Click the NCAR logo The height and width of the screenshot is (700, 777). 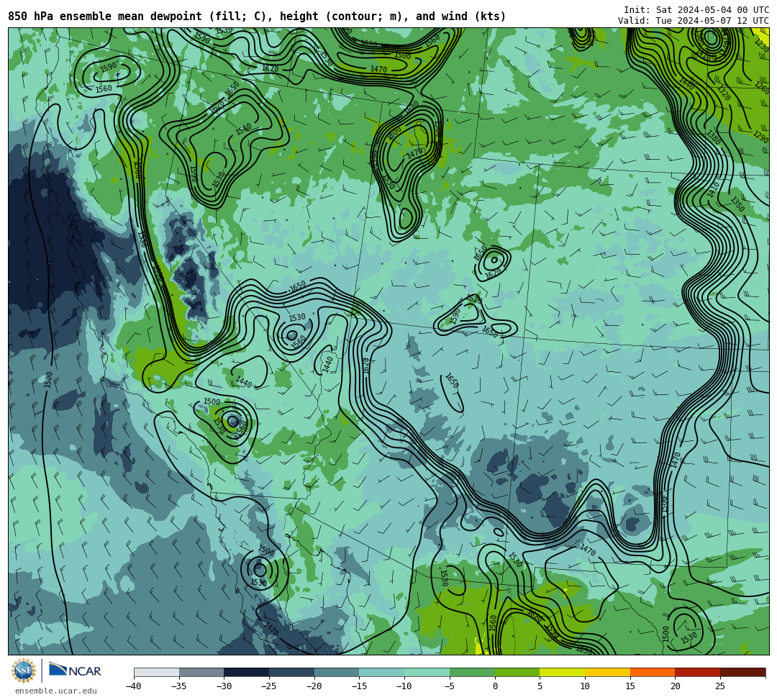(x=75, y=671)
